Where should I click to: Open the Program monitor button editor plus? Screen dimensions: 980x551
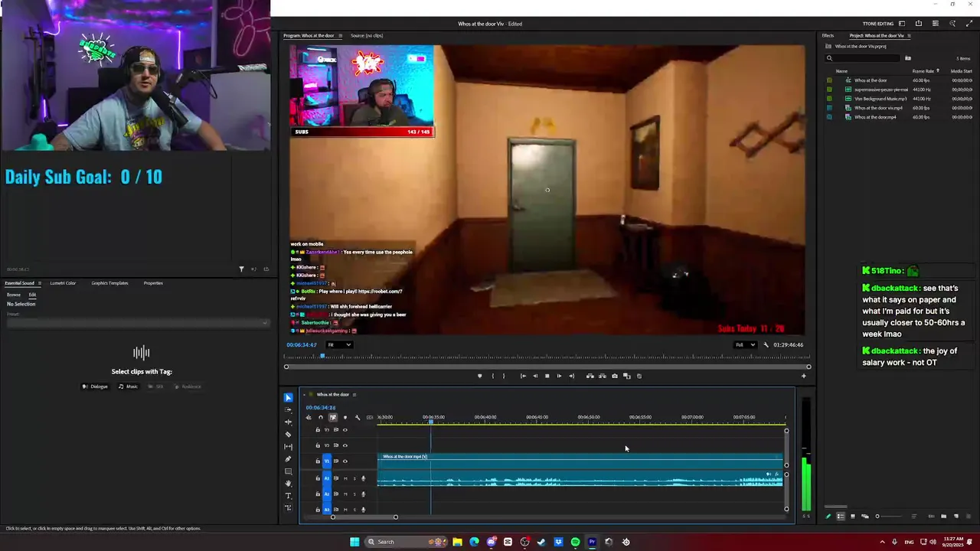coord(803,376)
